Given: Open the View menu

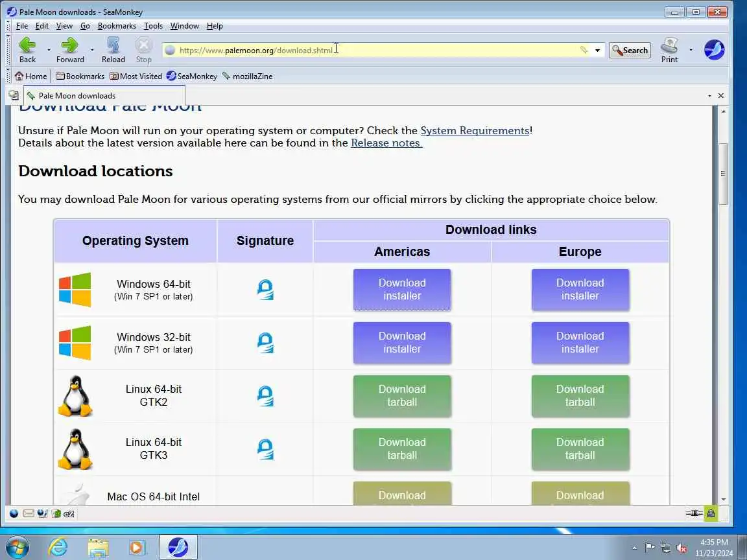Looking at the screenshot, I should coord(64,26).
